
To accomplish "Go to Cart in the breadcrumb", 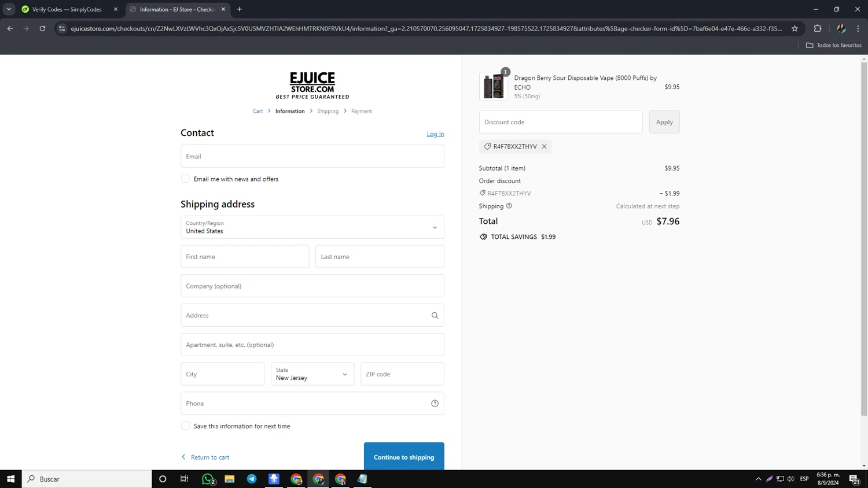I will [x=258, y=111].
